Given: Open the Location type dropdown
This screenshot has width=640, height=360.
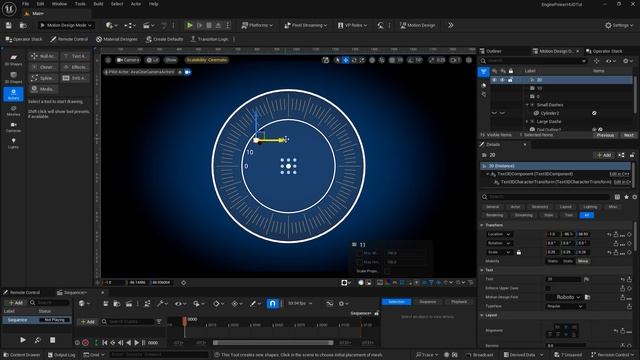Looking at the screenshot, I should (x=499, y=234).
